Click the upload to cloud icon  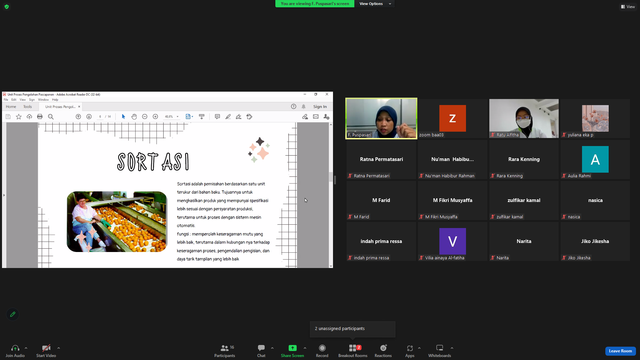click(x=29, y=117)
